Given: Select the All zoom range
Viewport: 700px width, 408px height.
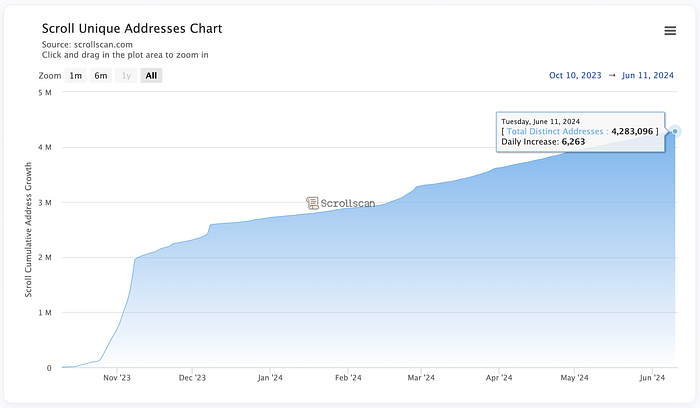Looking at the screenshot, I should pos(151,76).
